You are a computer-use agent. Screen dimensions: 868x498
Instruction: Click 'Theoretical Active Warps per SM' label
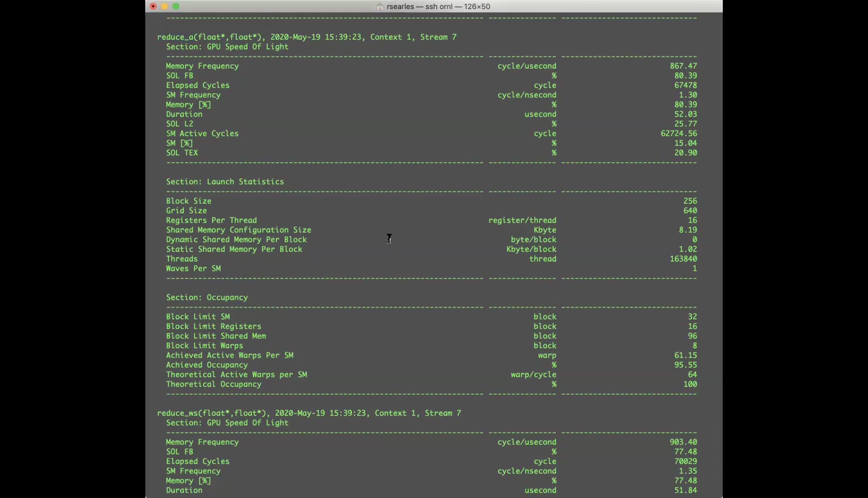(x=237, y=375)
